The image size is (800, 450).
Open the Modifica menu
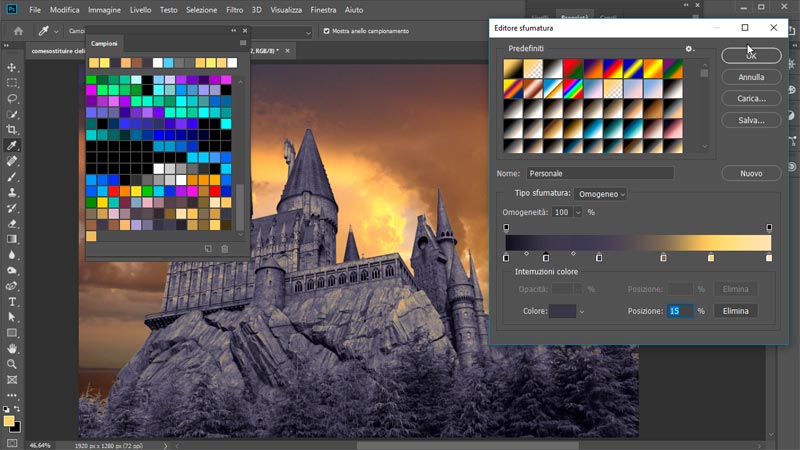pyautogui.click(x=64, y=10)
